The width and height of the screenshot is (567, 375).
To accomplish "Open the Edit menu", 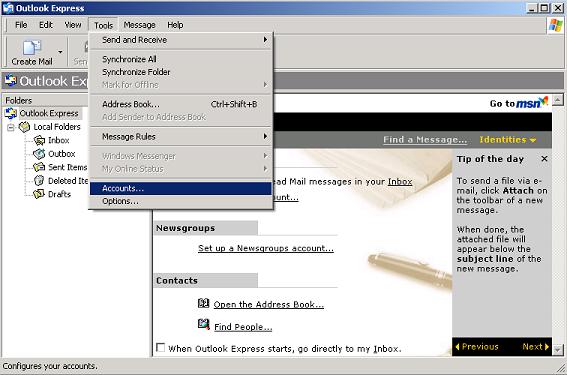I will 46,25.
